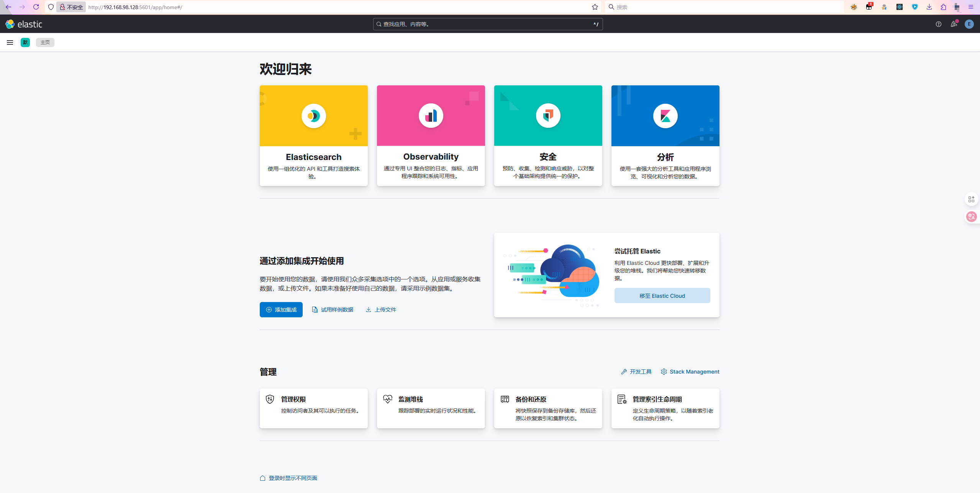Click the 开发工具 wrench icon
The image size is (980, 493).
pyautogui.click(x=624, y=372)
